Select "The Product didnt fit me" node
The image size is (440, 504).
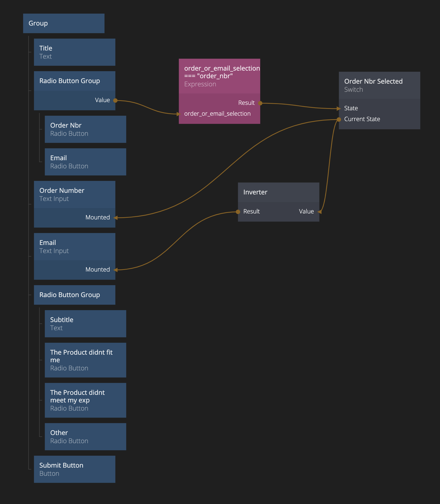click(85, 360)
